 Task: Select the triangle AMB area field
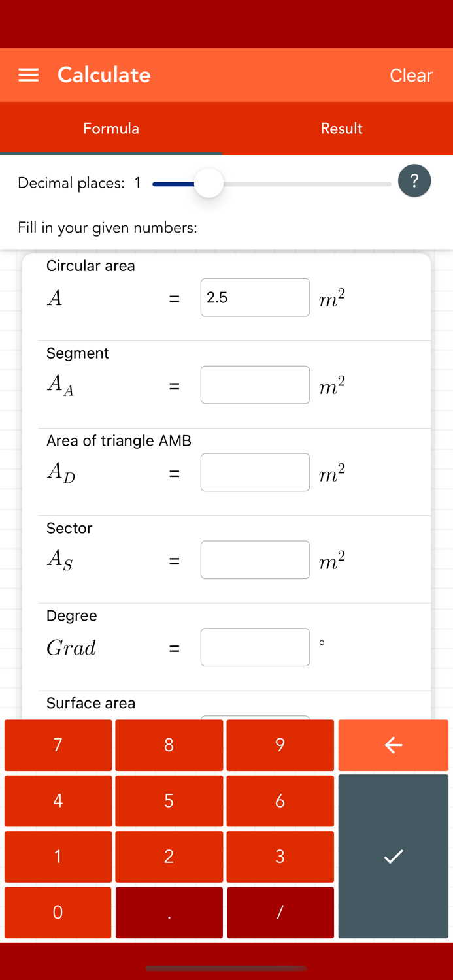pos(255,472)
